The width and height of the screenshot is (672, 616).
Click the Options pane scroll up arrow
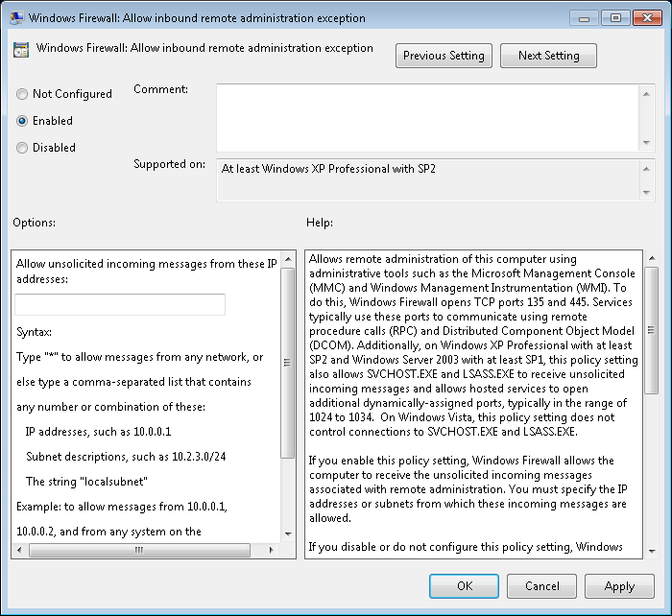(x=288, y=259)
